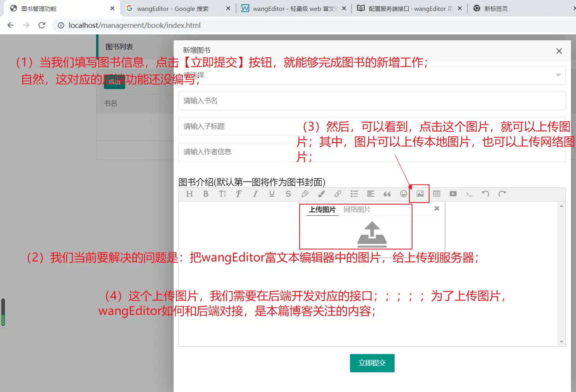This screenshot has height=392, width=576.
Task: Open the list style dropdown icon
Action: click(x=354, y=194)
